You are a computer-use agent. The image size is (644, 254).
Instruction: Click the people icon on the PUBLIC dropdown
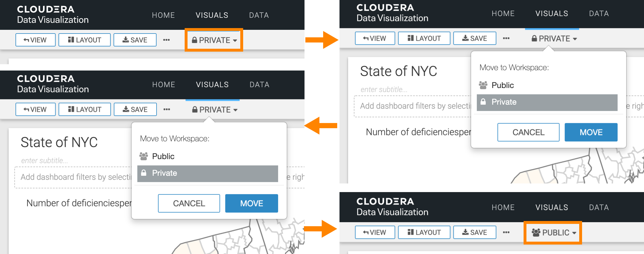536,232
